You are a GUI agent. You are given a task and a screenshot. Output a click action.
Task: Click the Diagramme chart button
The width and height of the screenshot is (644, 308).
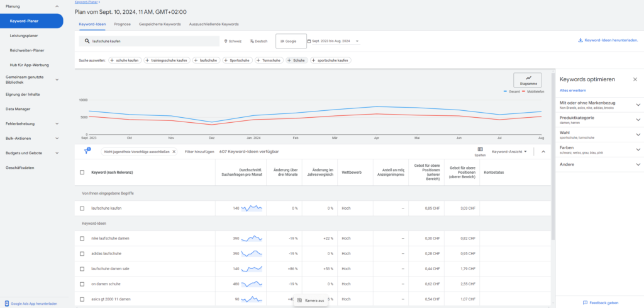[x=528, y=80]
